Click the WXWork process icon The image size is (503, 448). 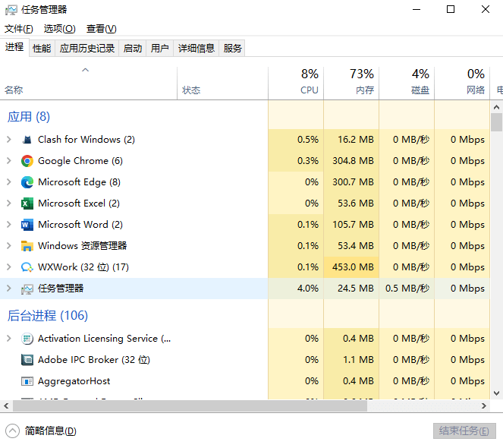(x=27, y=267)
